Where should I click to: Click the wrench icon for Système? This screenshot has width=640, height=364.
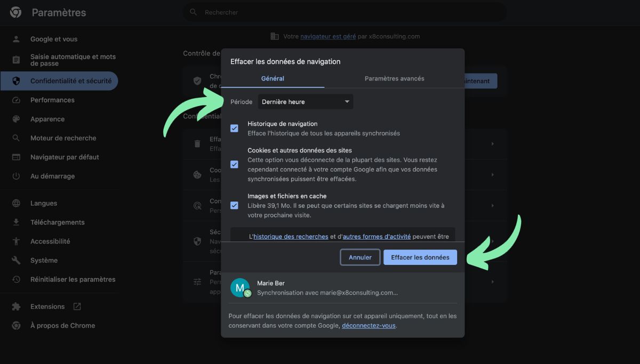16,260
